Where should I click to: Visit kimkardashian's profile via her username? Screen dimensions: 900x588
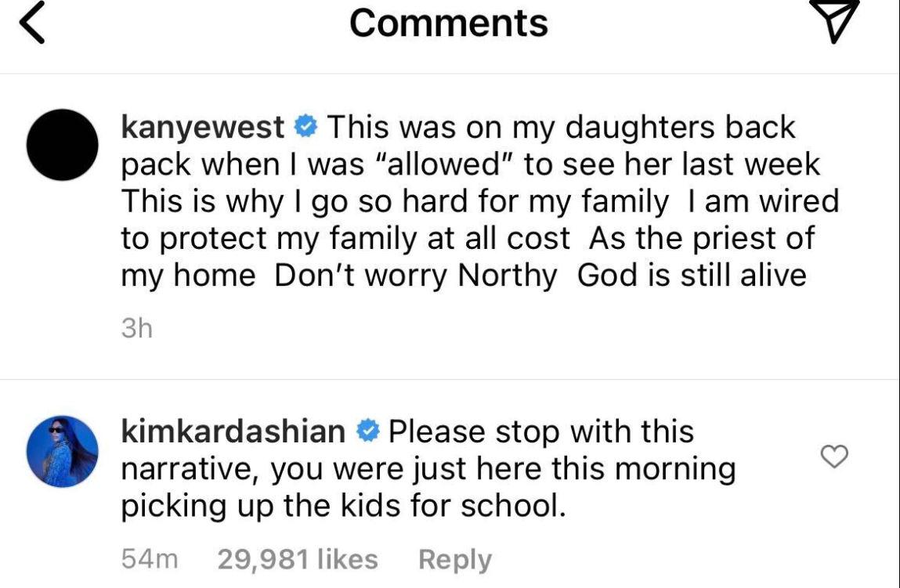[x=234, y=430]
